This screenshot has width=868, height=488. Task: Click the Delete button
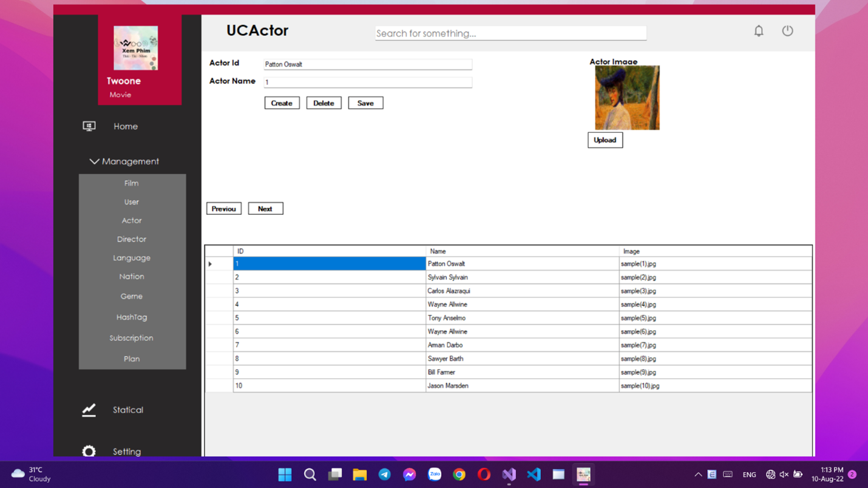click(x=324, y=103)
